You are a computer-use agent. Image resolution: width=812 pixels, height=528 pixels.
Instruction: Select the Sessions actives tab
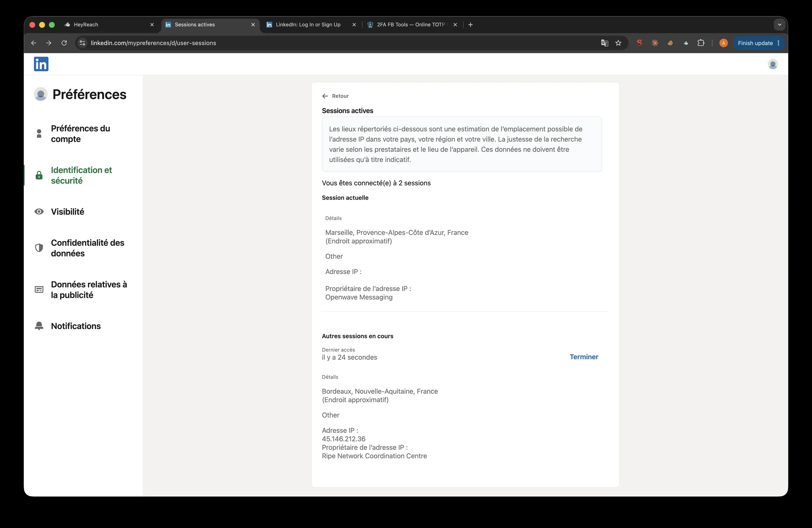tap(210, 25)
